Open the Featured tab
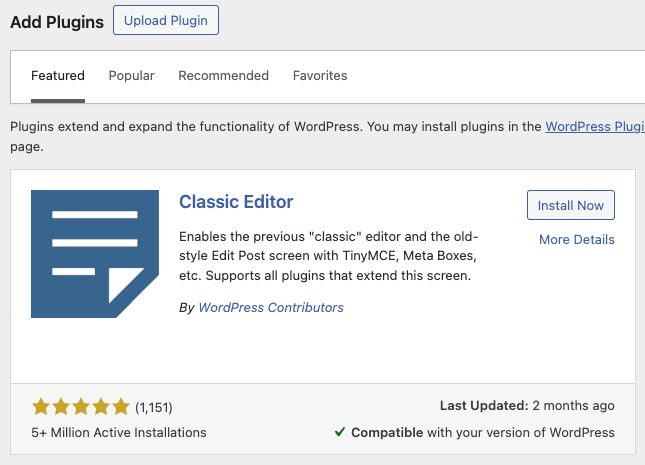 click(58, 76)
